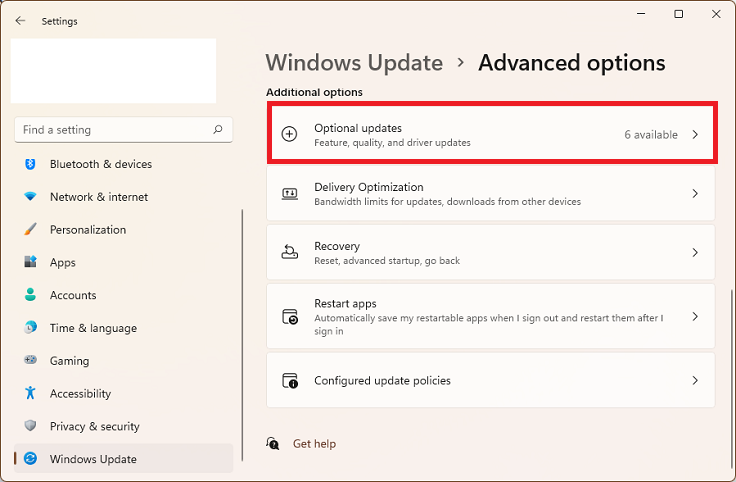Click the sidebar vertical scrollbar
The width and height of the screenshot is (736, 482).
242,335
